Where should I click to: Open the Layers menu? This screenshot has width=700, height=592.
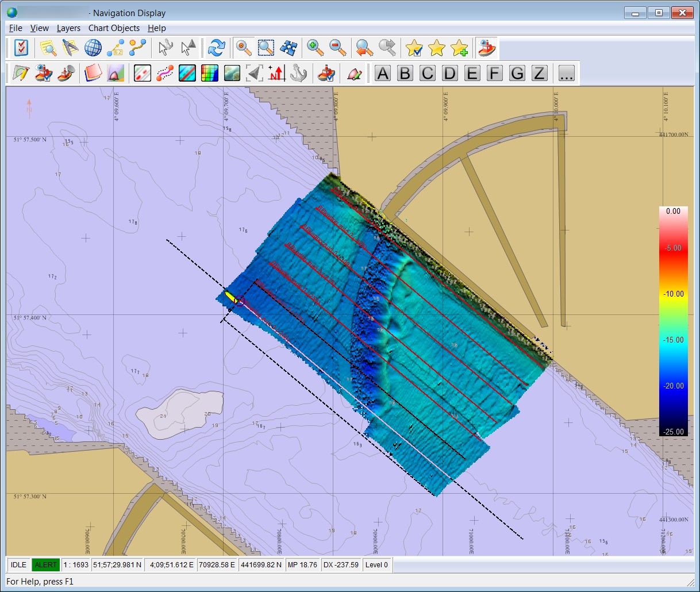68,28
